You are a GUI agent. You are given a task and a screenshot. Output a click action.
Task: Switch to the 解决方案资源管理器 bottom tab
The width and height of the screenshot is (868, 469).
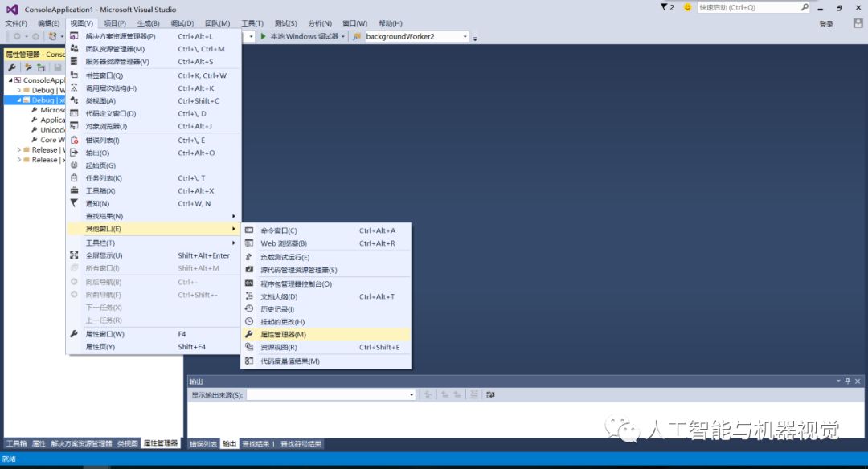click(81, 443)
